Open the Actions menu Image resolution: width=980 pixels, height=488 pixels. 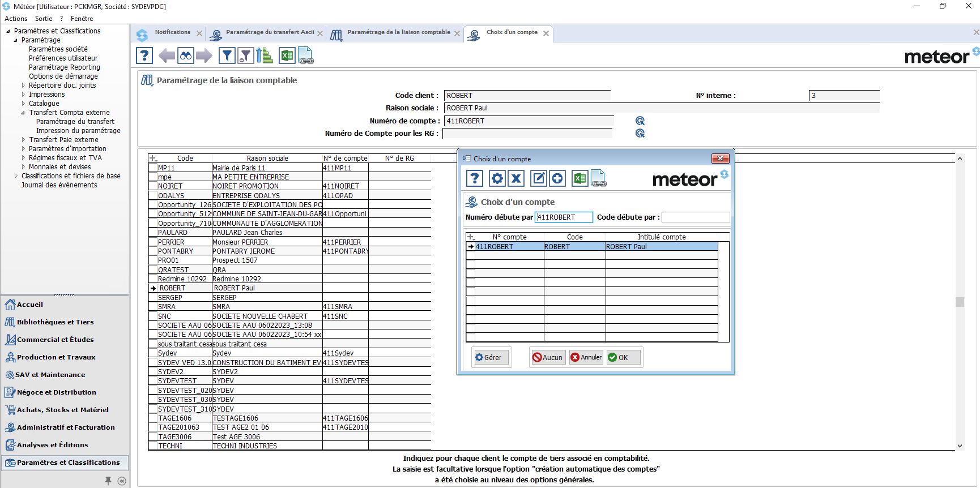[16, 19]
